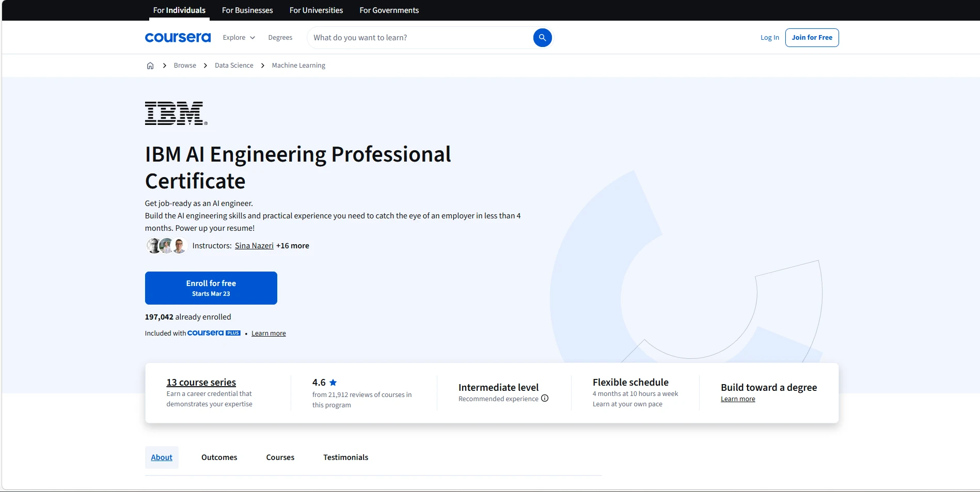Click the Coursera Plus logo
Image resolution: width=980 pixels, height=492 pixels.
213,333
